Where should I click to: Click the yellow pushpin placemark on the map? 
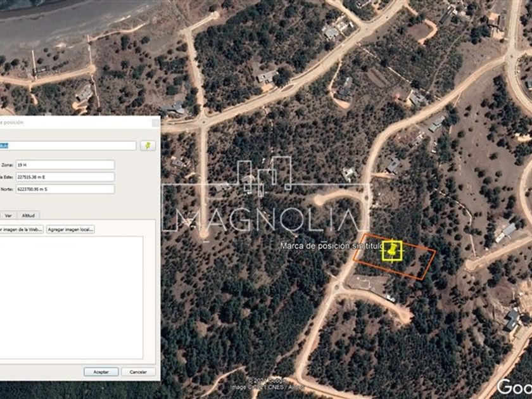[392, 251]
